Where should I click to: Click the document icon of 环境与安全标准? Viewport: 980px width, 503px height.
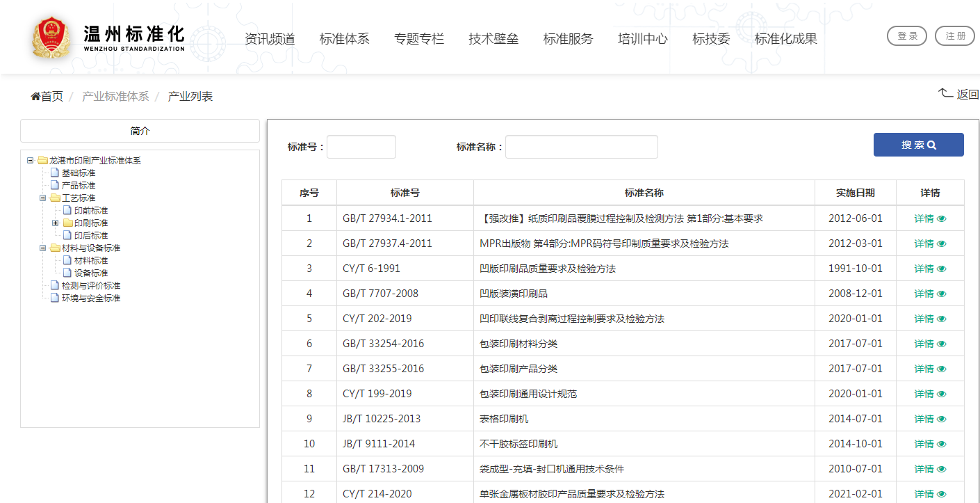(x=55, y=298)
